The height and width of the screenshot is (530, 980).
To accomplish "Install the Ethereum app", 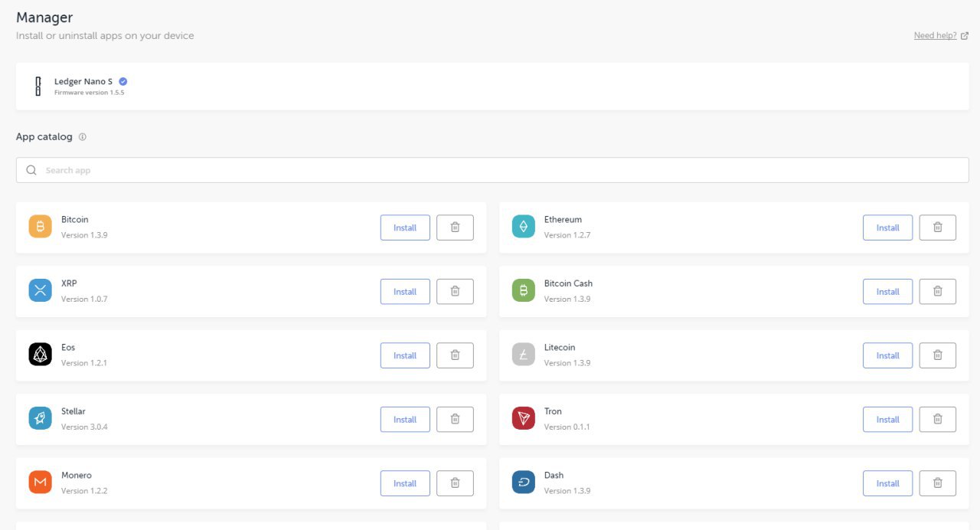I will [x=887, y=227].
